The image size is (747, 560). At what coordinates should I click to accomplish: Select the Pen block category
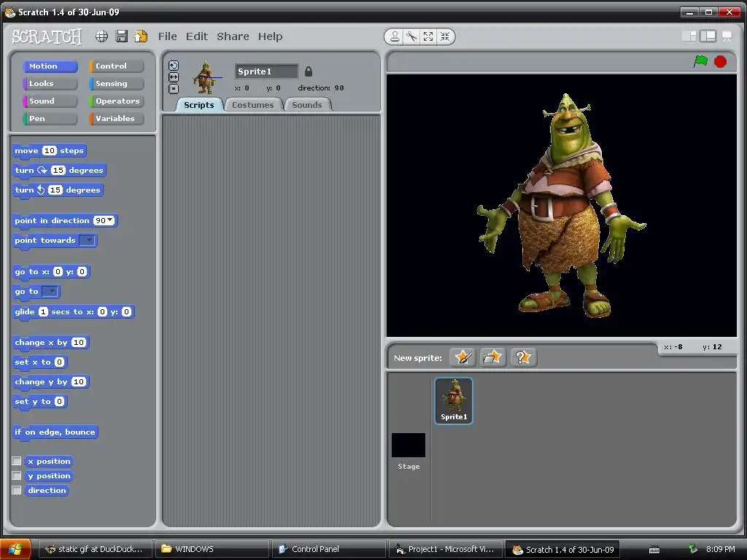coord(50,119)
